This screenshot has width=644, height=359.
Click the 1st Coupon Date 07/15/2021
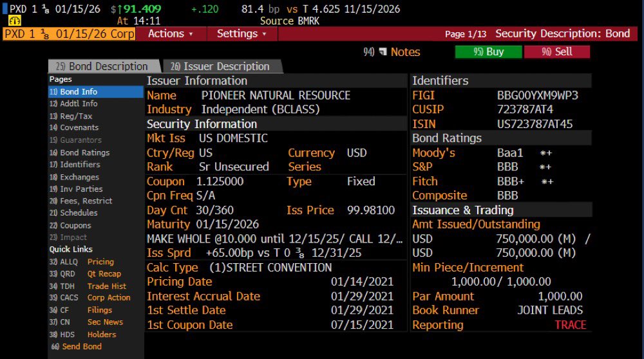(x=362, y=325)
